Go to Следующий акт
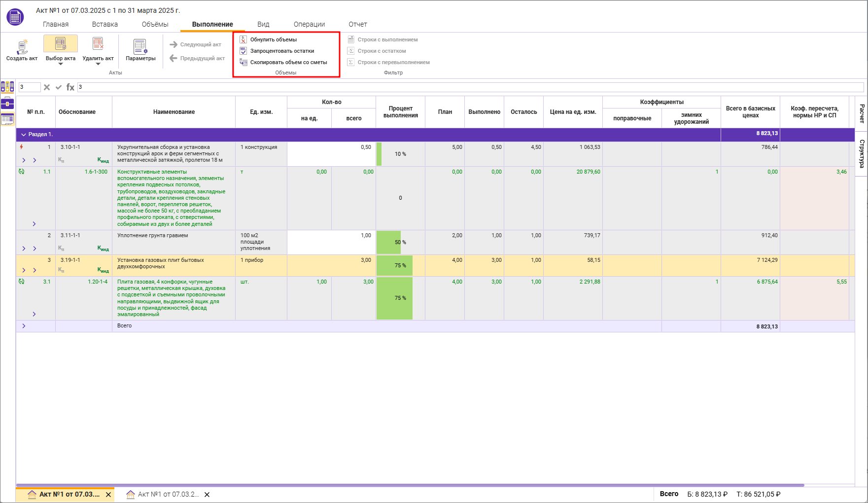The width and height of the screenshot is (868, 503). pos(196,44)
